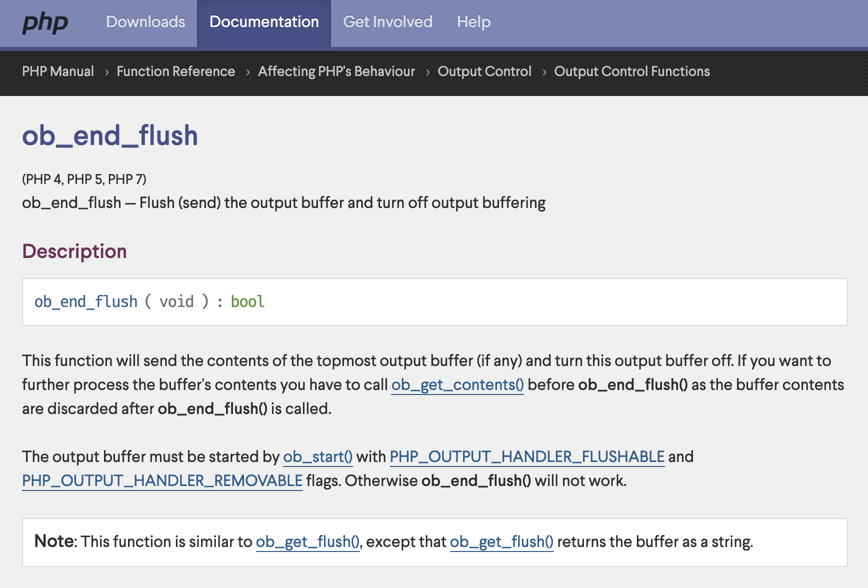This screenshot has width=868, height=588.
Task: Click second ob_get_flush() link in Note
Action: [x=502, y=542]
